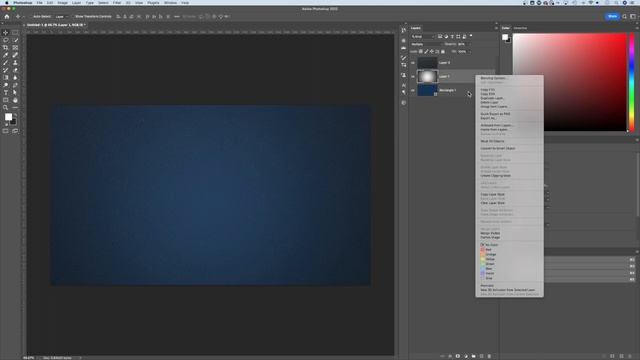The height and width of the screenshot is (360, 640).
Task: Select the Hand tool
Action: 15,100
